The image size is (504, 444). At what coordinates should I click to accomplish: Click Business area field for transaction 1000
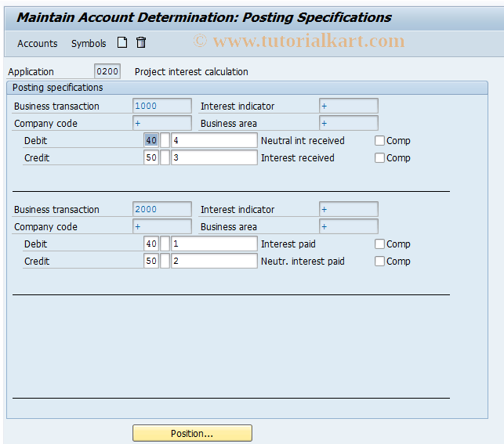coord(349,123)
